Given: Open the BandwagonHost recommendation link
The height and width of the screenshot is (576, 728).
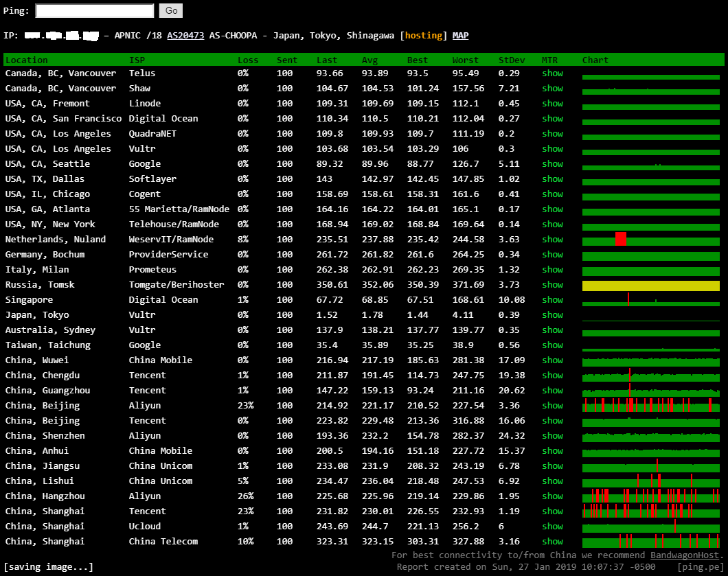Looking at the screenshot, I should click(x=684, y=555).
